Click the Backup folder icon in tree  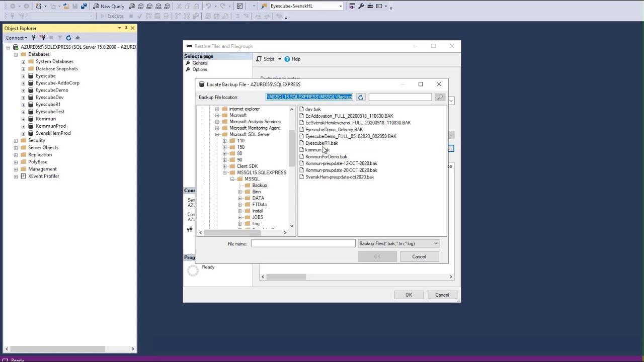point(247,186)
